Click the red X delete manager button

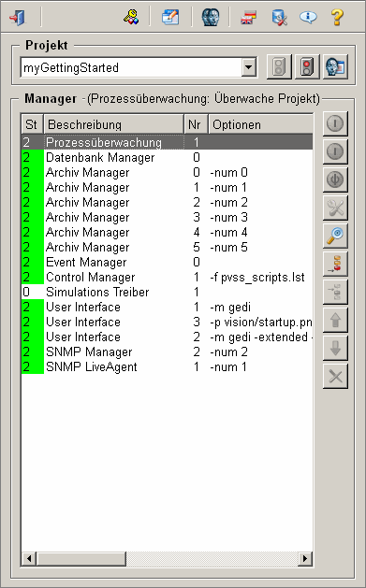pyautogui.click(x=335, y=377)
